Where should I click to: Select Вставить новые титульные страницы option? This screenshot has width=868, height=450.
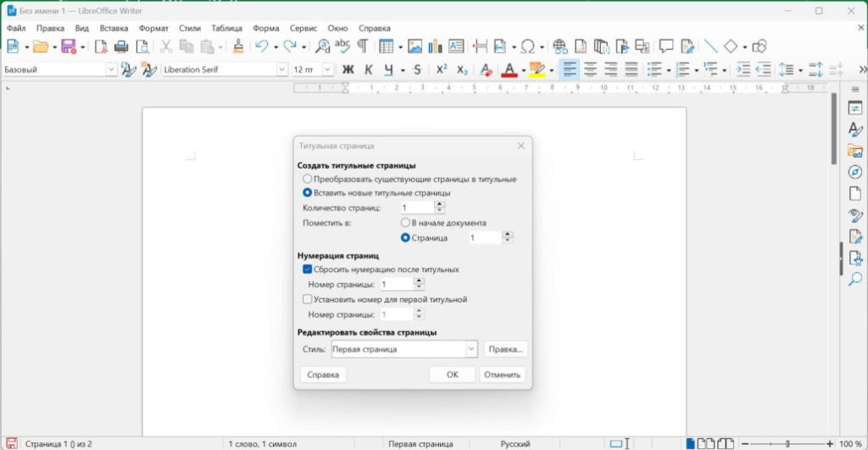tap(376, 193)
